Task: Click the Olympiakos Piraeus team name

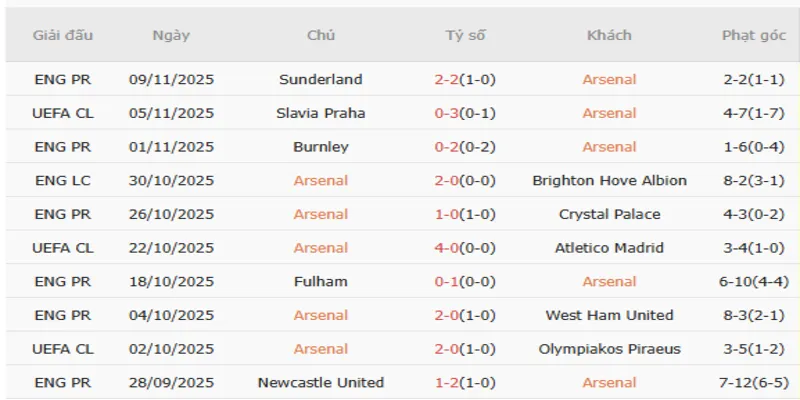Action: pyautogui.click(x=609, y=349)
